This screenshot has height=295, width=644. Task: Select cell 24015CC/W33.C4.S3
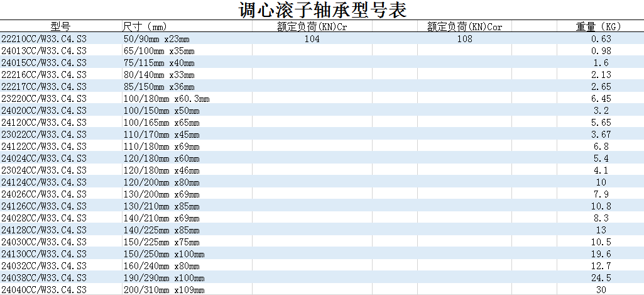(x=44, y=63)
